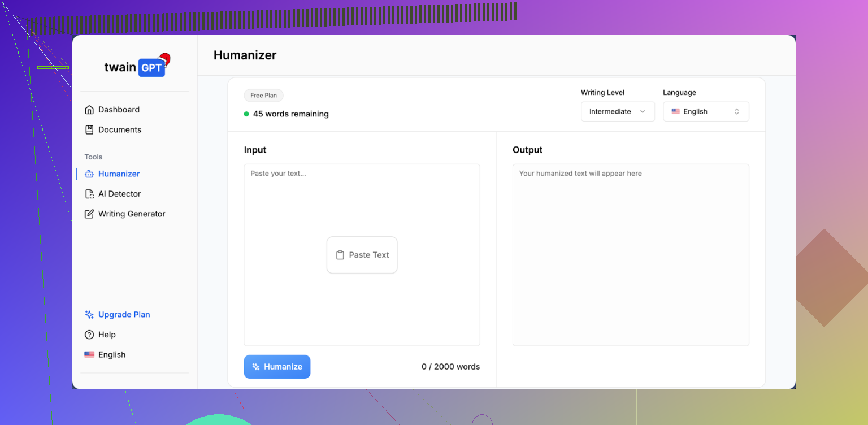This screenshot has height=425, width=868.
Task: Click the Free Plan badge
Action: [263, 96]
